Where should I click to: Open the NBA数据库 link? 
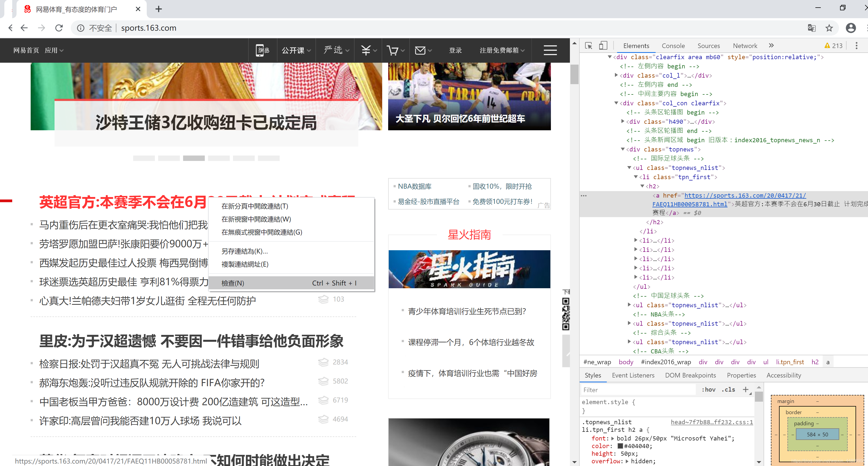coord(414,186)
